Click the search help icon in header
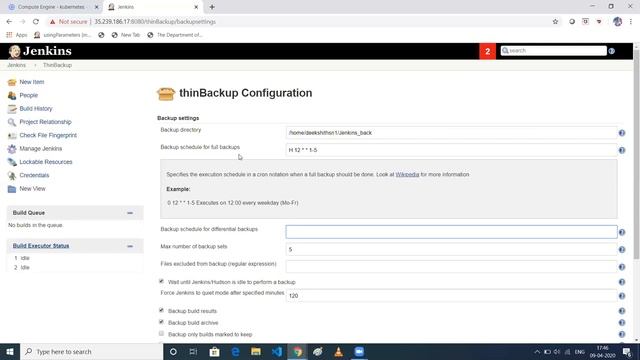 click(x=611, y=51)
